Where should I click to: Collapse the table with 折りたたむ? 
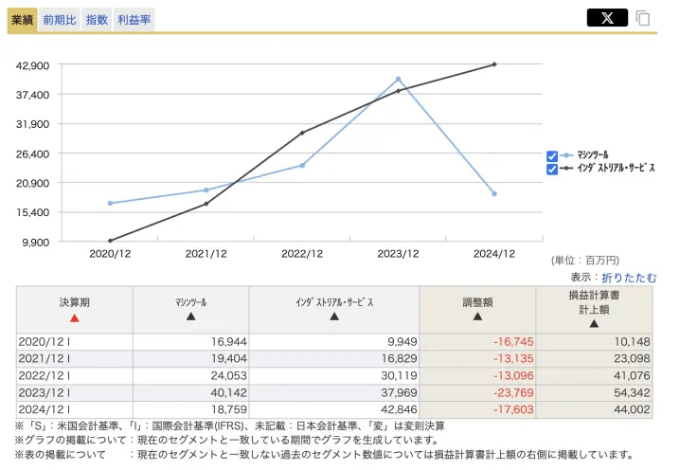629,276
